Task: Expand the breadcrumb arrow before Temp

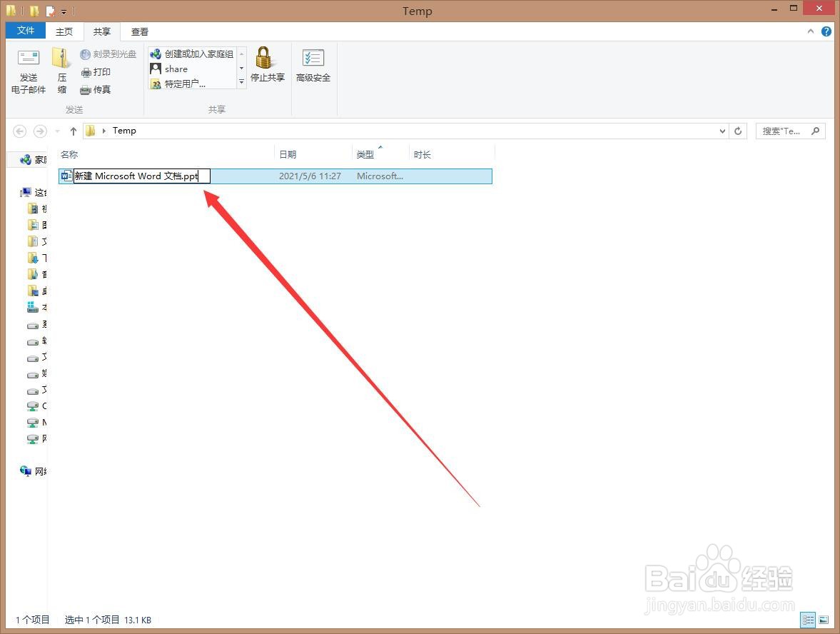Action: [104, 131]
